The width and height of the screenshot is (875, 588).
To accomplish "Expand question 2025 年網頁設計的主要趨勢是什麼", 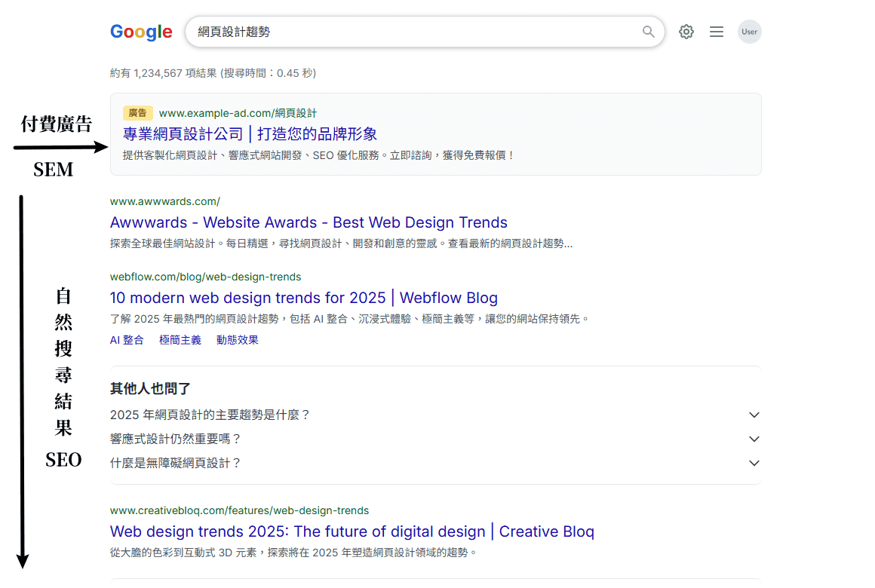I will pos(435,415).
